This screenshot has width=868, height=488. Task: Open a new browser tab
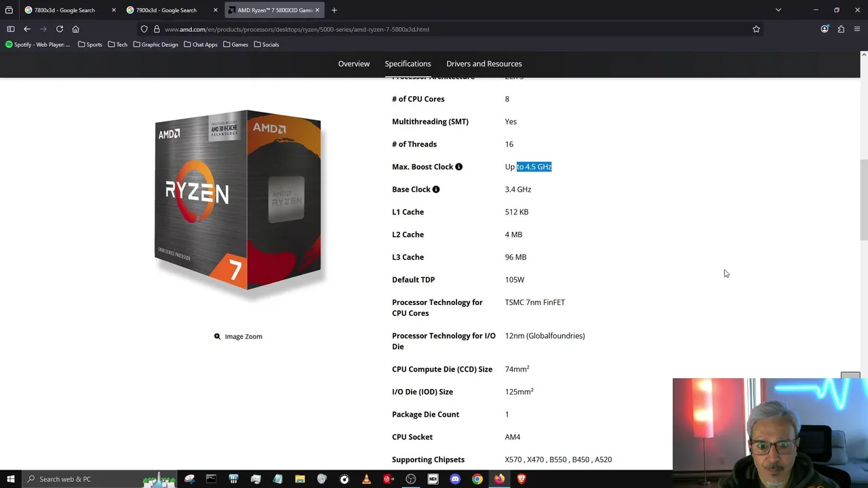coord(334,10)
